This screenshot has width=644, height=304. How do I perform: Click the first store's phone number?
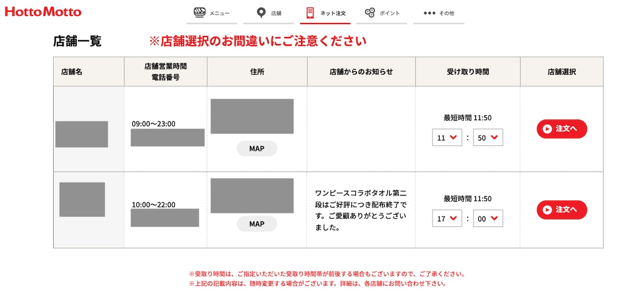pyautogui.click(x=167, y=138)
